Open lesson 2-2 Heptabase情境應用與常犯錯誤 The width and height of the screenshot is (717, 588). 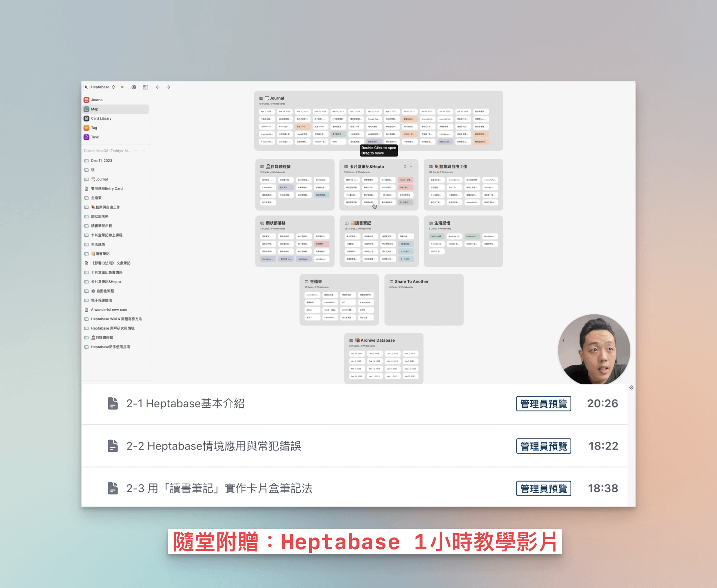214,446
